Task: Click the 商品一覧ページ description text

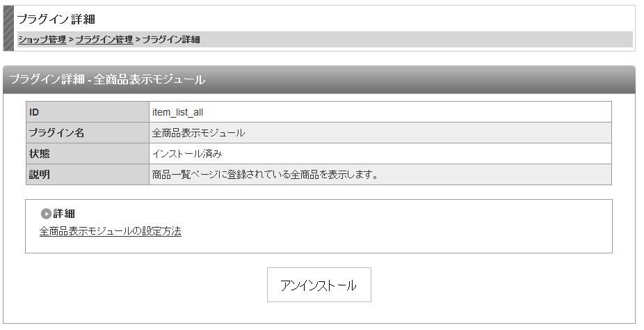Action: (266, 175)
